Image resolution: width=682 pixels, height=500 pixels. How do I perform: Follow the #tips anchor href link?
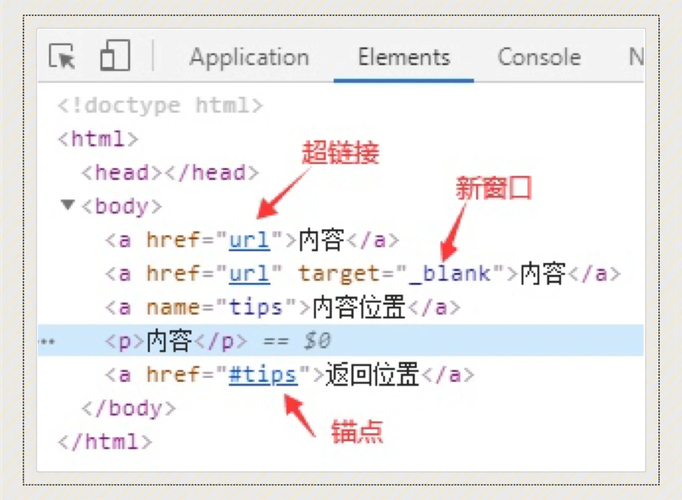(262, 375)
